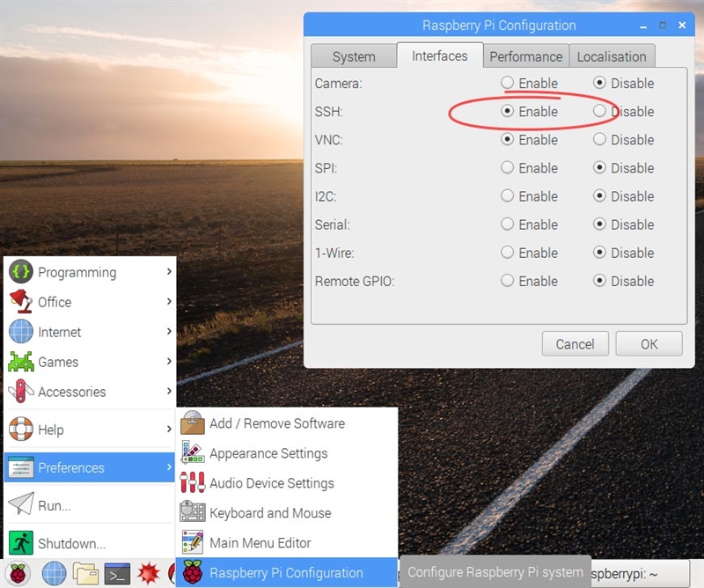Enable the Camera interface
The image size is (704, 588).
508,84
